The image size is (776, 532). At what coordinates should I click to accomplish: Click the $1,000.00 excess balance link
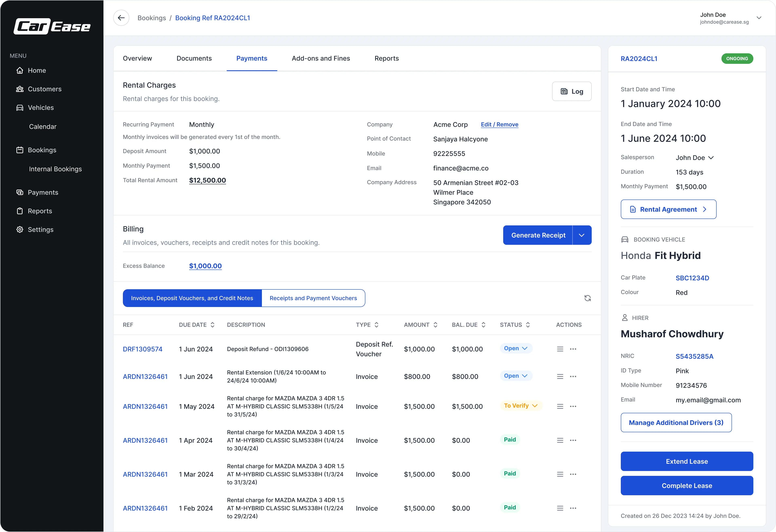point(205,266)
